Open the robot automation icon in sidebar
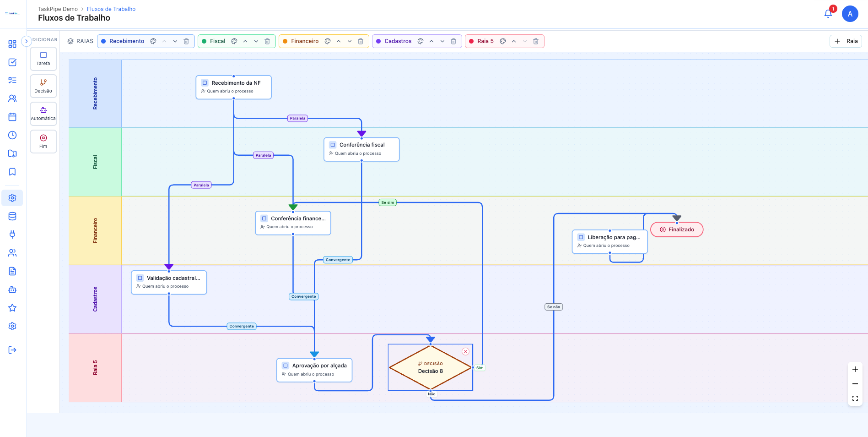The image size is (868, 437). point(12,290)
